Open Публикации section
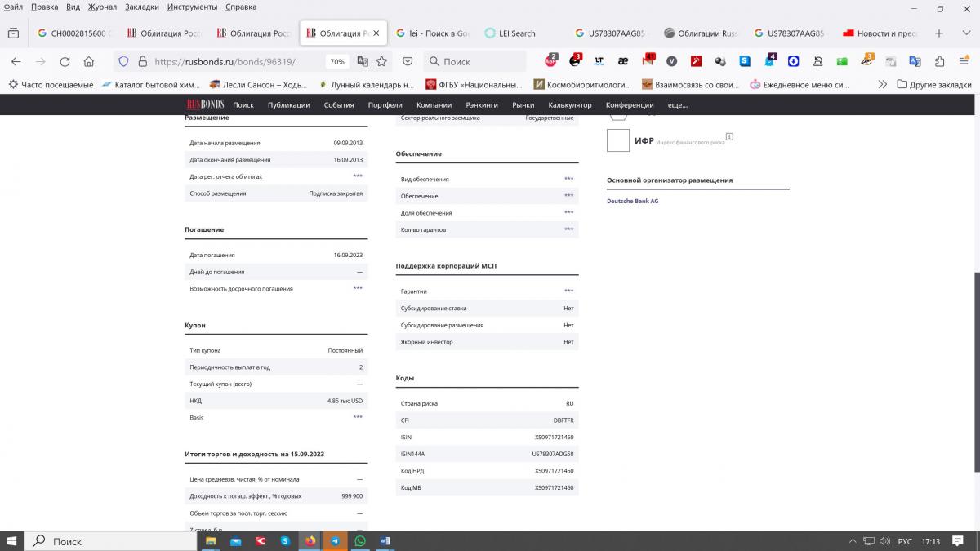Image resolution: width=980 pixels, height=551 pixels. click(x=288, y=104)
